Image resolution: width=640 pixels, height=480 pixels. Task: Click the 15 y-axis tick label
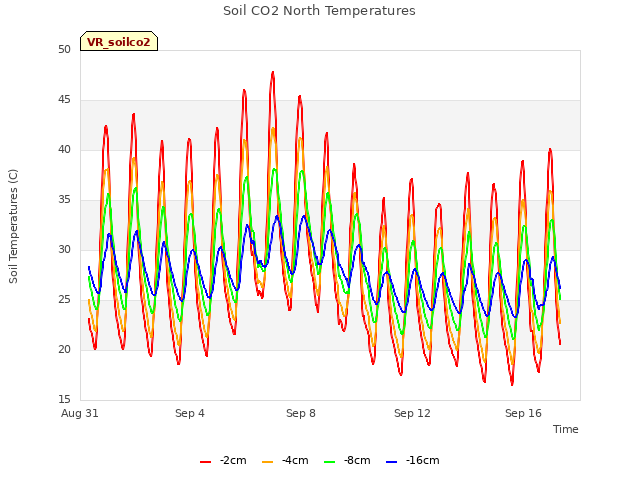tap(64, 399)
